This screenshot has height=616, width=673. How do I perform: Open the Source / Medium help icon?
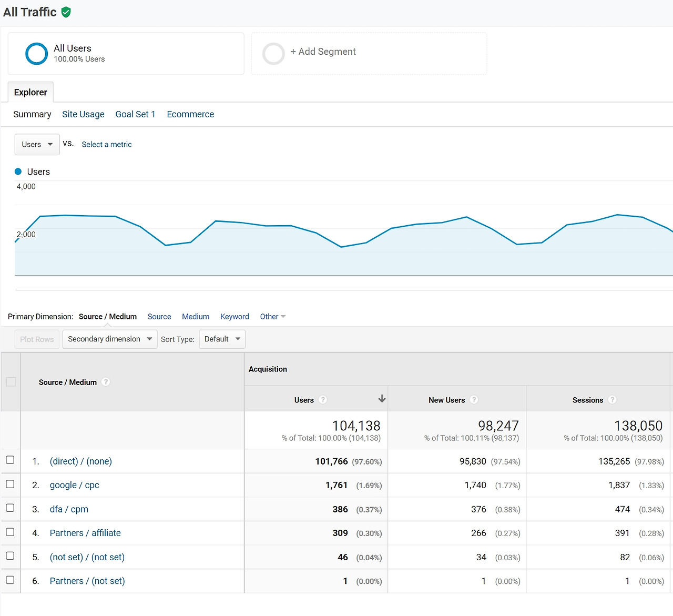pos(106,382)
